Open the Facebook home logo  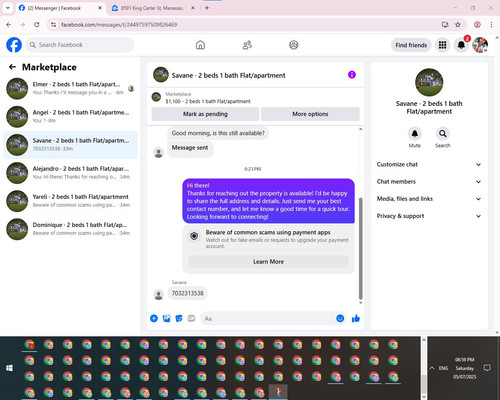(14, 45)
